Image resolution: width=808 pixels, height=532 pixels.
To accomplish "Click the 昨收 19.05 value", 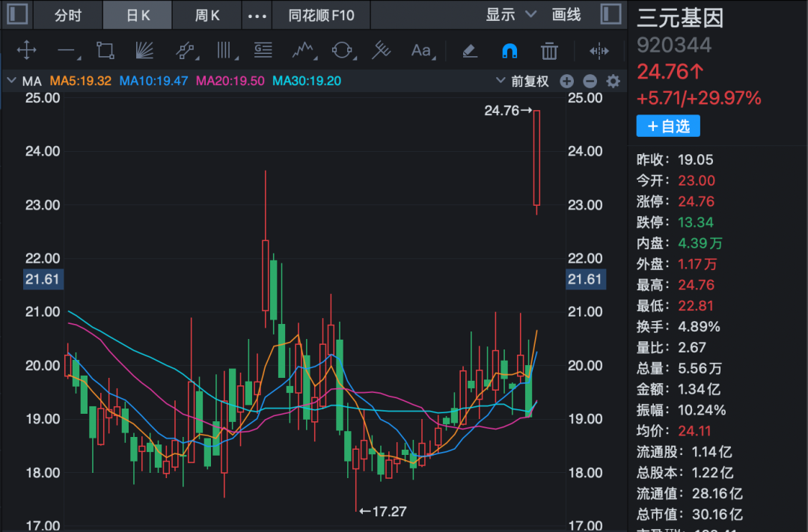I will 696,160.
